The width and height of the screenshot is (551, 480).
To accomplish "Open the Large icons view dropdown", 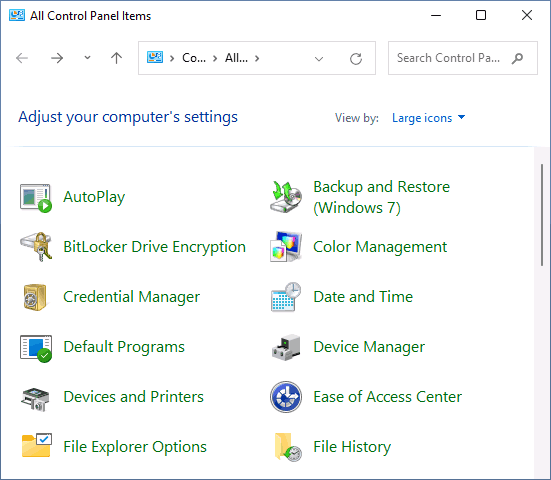I will pyautogui.click(x=428, y=118).
